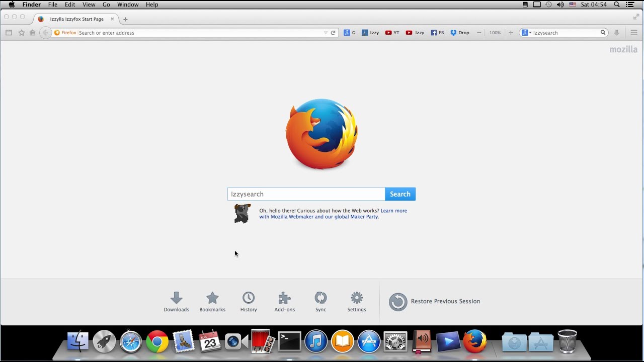Open the Drop Dropbox bookmark
Viewport: 644px width, 362px height.
[460, 33]
